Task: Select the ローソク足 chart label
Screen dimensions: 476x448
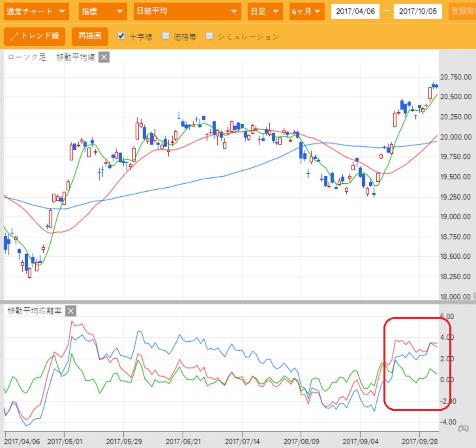Action: pyautogui.click(x=27, y=57)
